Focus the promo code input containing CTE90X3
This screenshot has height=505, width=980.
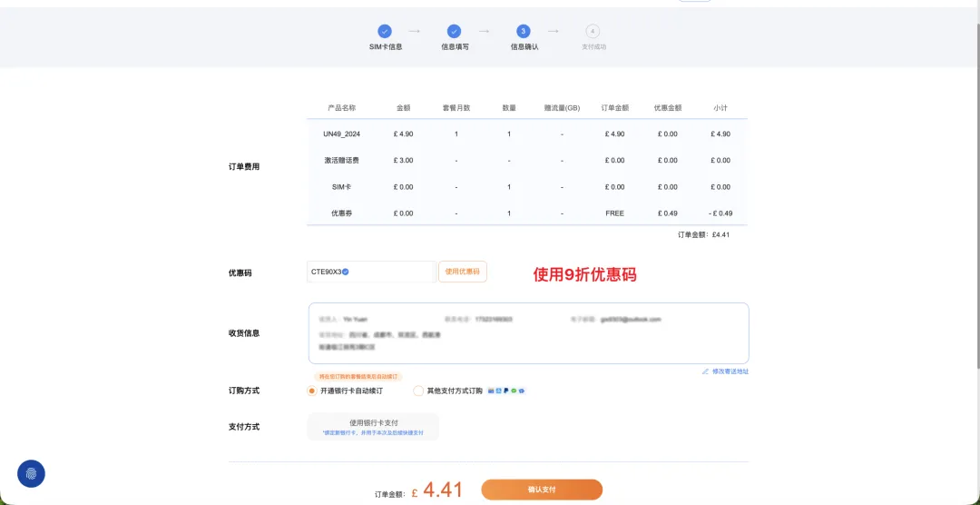[x=371, y=272]
